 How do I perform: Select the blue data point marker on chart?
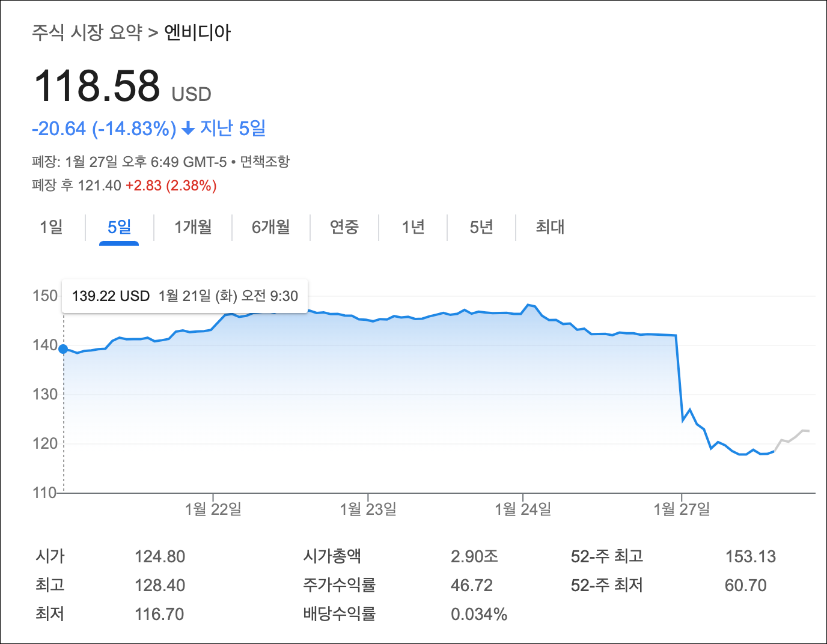(63, 348)
